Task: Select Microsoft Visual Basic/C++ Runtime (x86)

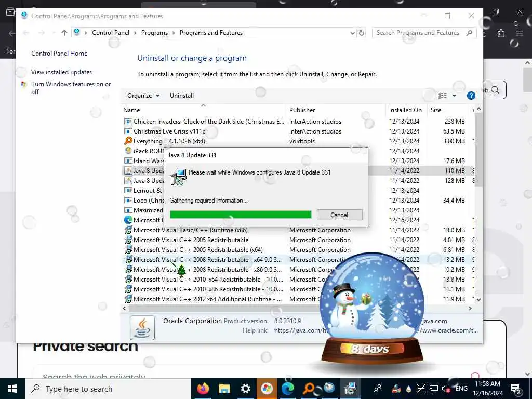Action: 190,230
